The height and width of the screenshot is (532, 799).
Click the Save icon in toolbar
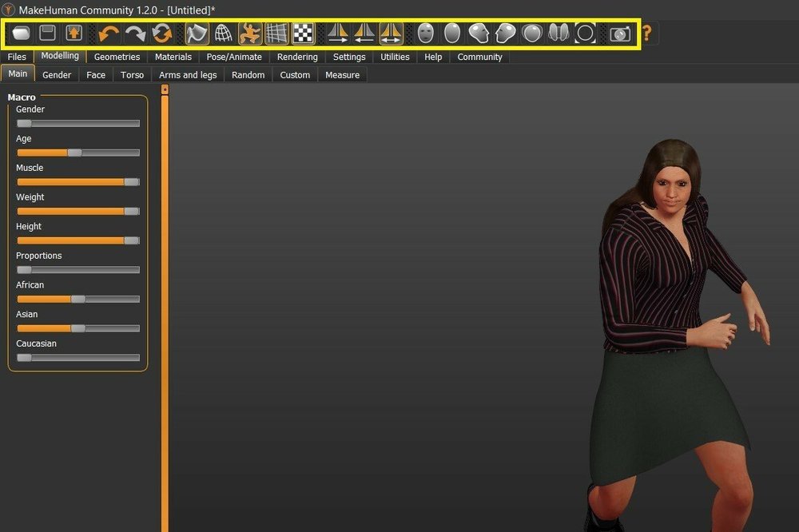48,34
